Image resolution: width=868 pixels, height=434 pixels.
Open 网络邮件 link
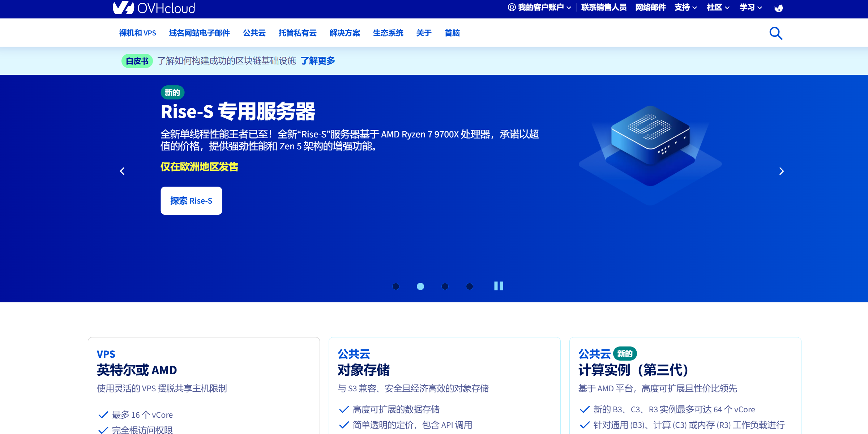pyautogui.click(x=650, y=8)
